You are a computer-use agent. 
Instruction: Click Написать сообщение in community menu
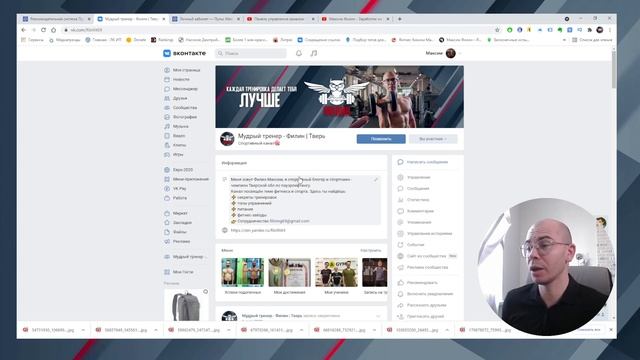422,162
